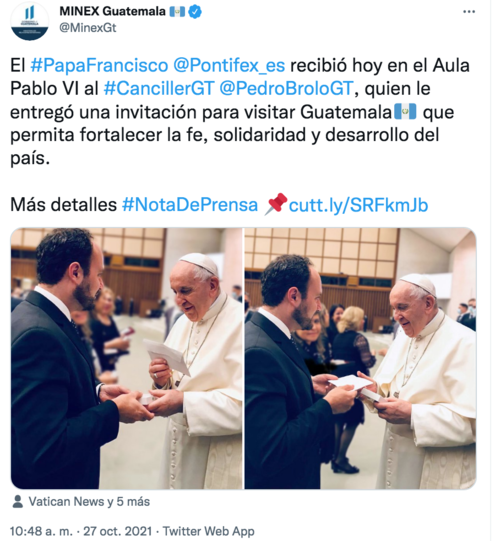This screenshot has width=500, height=541.
Task: Click the blue verified badge
Action: click(x=195, y=12)
